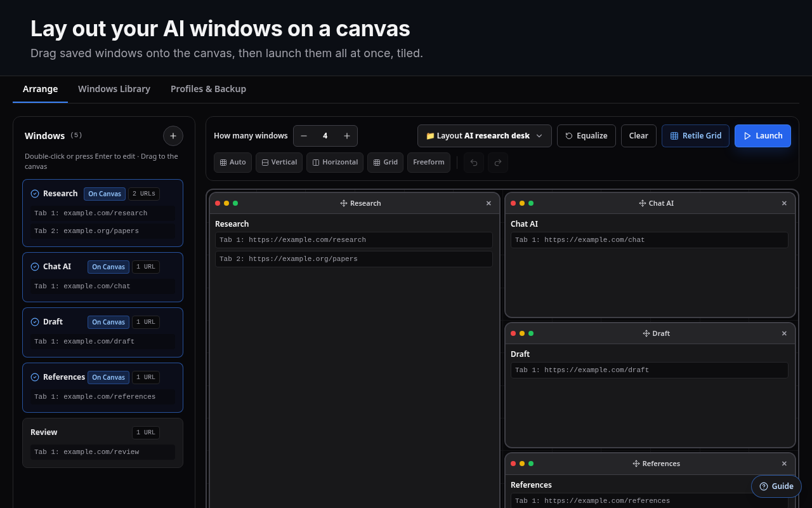The height and width of the screenshot is (508, 812).
Task: Click Research canvas Tab 2 papers URL field
Action: 354,259
